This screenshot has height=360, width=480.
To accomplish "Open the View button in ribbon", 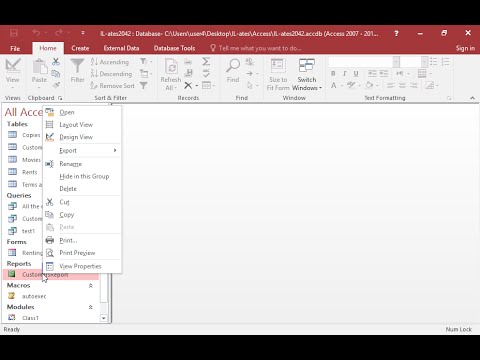I will [13, 74].
